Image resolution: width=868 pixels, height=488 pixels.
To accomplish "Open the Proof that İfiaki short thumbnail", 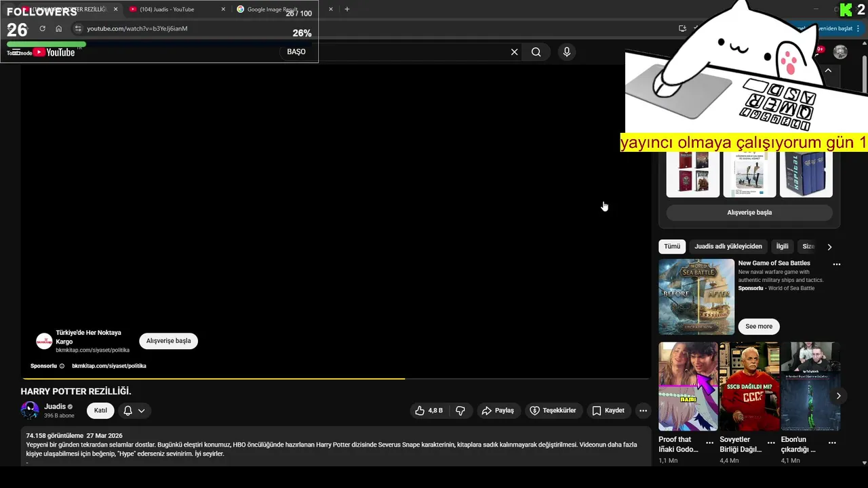I will point(688,386).
